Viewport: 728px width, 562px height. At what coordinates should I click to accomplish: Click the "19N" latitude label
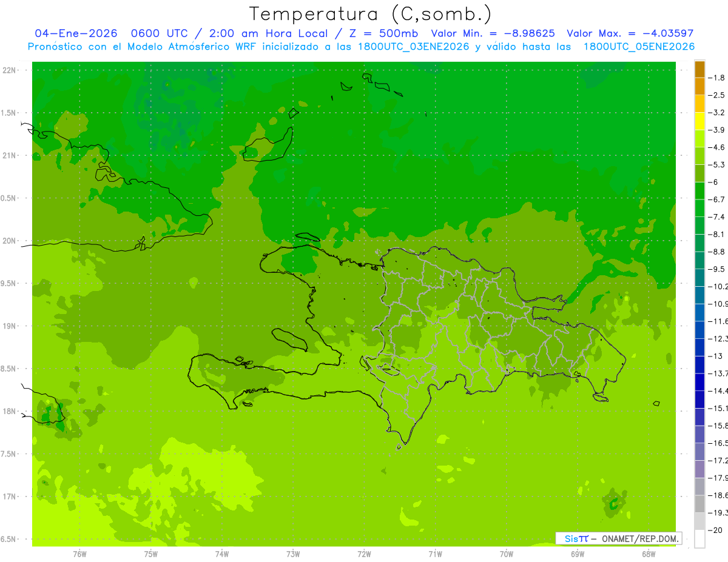click(10, 326)
